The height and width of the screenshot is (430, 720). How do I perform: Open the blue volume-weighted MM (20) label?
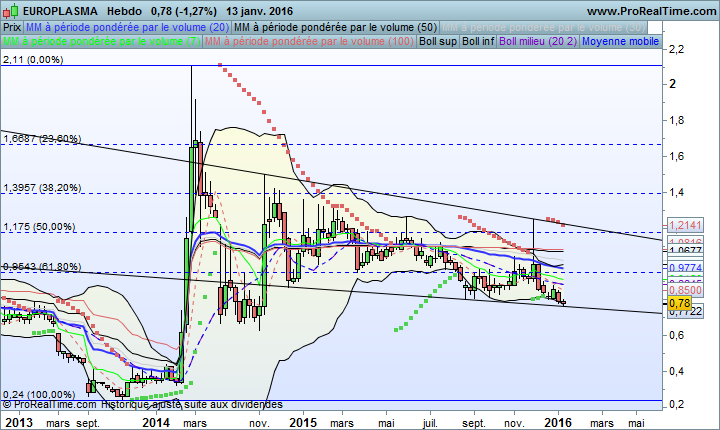tap(128, 28)
